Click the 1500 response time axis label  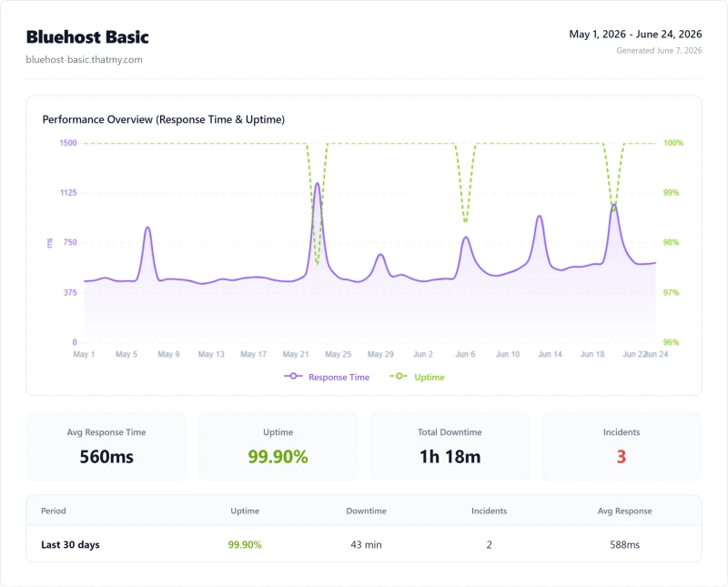click(x=68, y=143)
